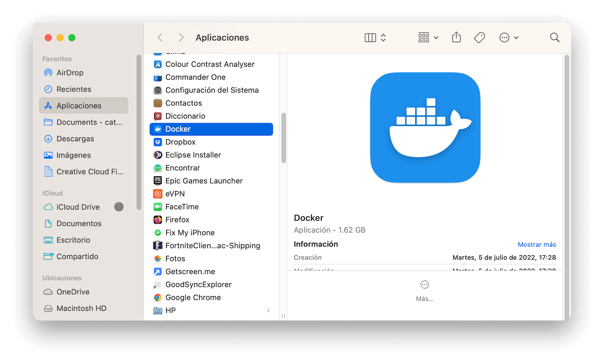Select Epic Games Launcher in the list
The image size is (604, 364).
[x=204, y=181]
